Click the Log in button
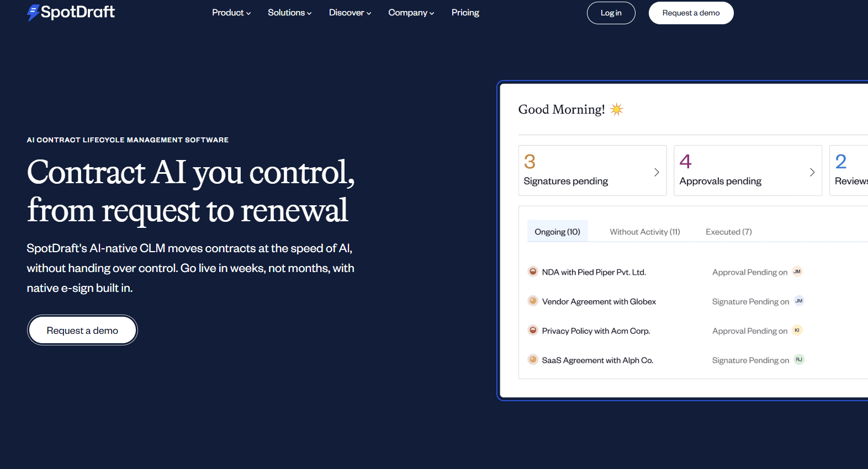The height and width of the screenshot is (469, 868). coord(611,13)
